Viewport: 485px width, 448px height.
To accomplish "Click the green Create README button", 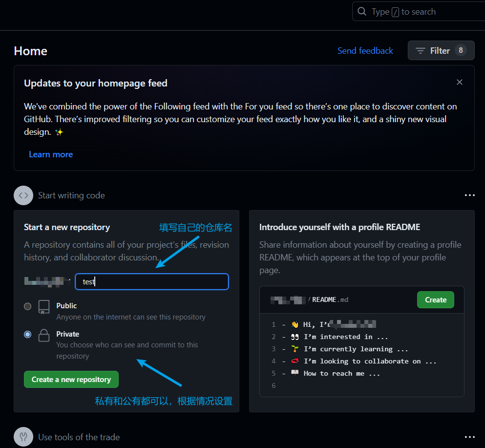I will tap(436, 299).
